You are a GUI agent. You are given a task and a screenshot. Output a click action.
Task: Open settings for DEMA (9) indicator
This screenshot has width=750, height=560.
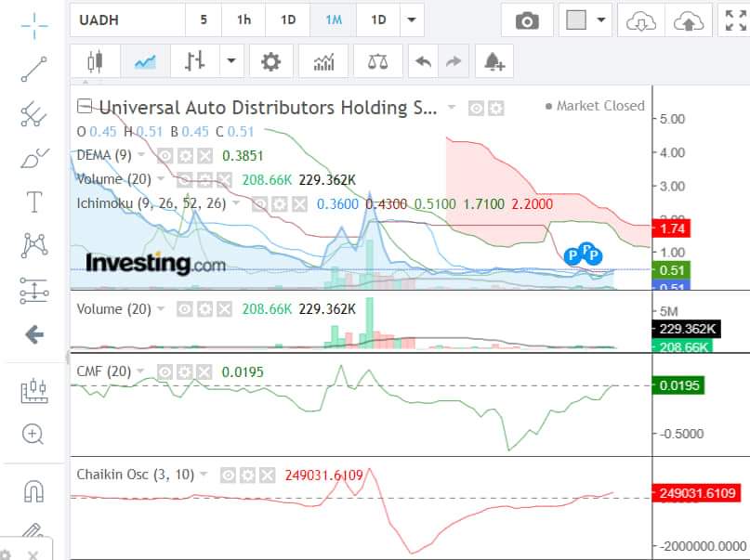185,156
